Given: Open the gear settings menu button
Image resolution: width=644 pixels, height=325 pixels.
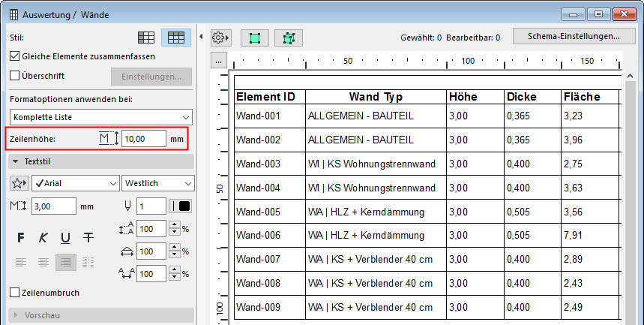Looking at the screenshot, I should pyautogui.click(x=220, y=38).
